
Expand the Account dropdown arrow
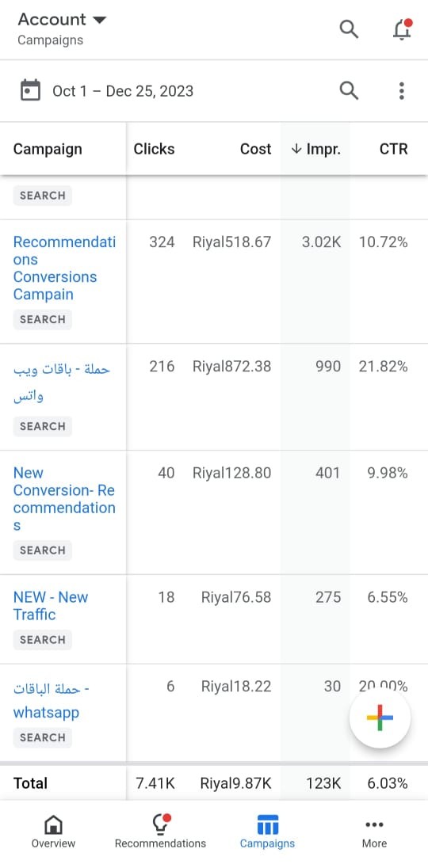click(x=99, y=20)
